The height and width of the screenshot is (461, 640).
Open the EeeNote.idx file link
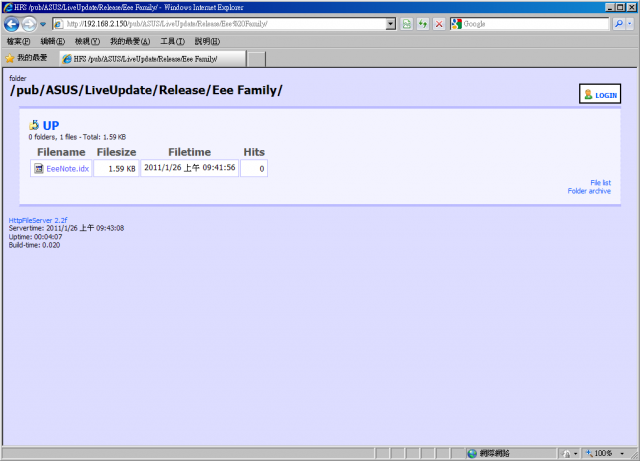[x=67, y=169]
